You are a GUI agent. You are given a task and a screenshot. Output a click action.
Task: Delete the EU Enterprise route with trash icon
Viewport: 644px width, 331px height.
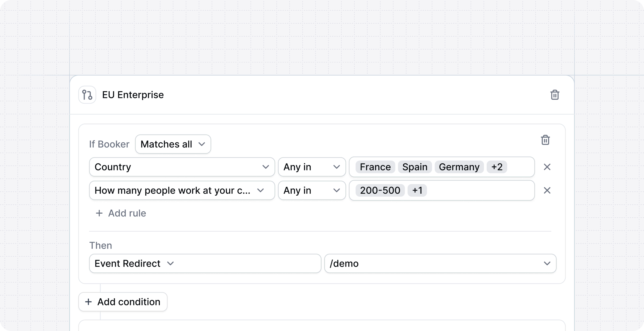[555, 95]
